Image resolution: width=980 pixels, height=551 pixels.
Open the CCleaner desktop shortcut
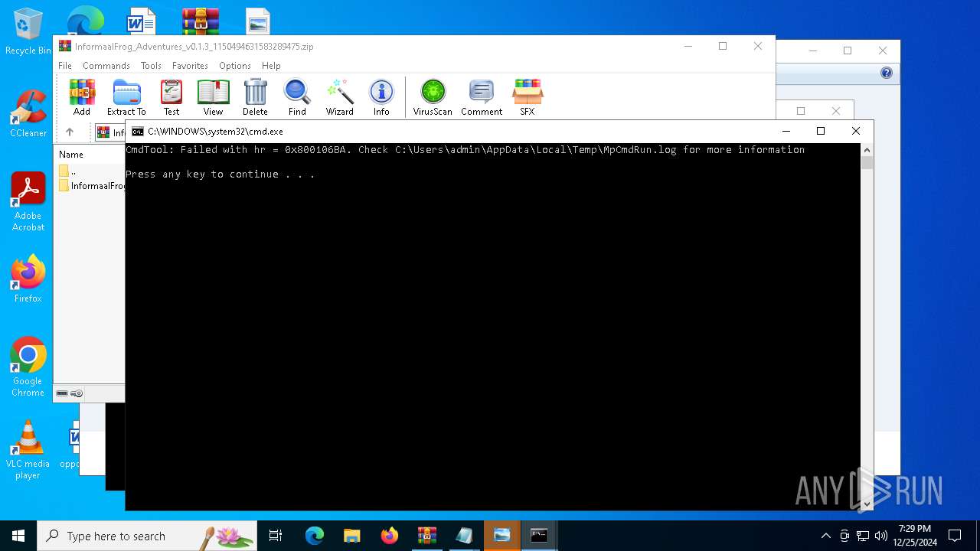pos(28,113)
